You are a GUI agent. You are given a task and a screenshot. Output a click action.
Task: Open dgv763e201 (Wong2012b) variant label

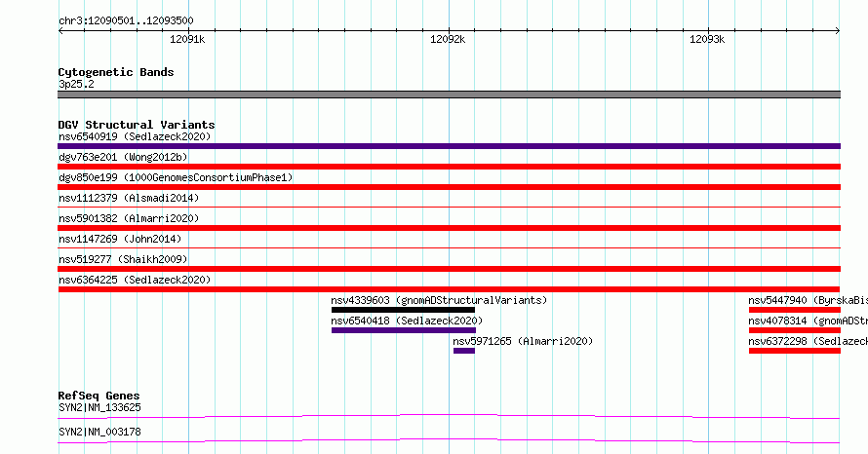123,157
